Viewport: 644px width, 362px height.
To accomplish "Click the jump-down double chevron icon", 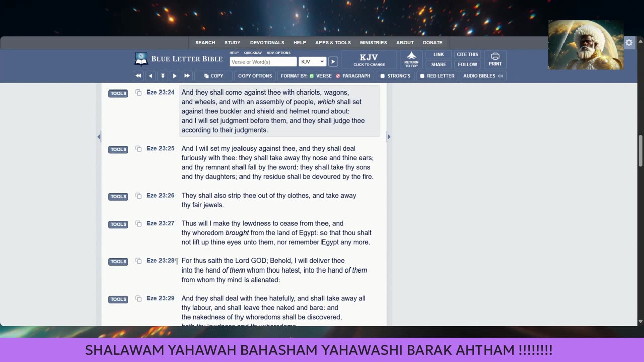I will pyautogui.click(x=163, y=76).
